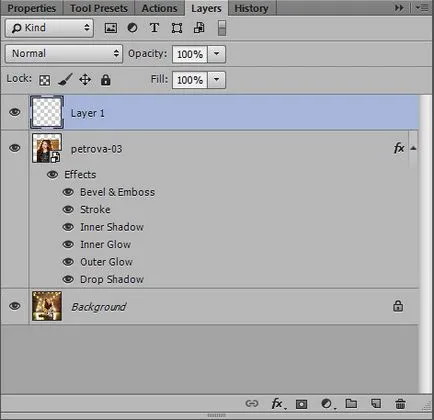Image resolution: width=434 pixels, height=420 pixels.
Task: Open the Normal blend mode dropdown
Action: click(x=64, y=54)
